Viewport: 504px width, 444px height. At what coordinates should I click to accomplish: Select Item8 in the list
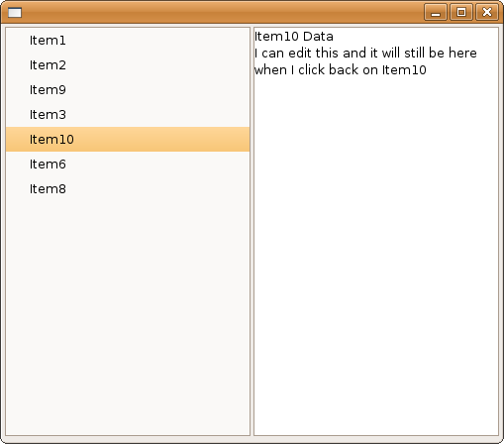128,189
